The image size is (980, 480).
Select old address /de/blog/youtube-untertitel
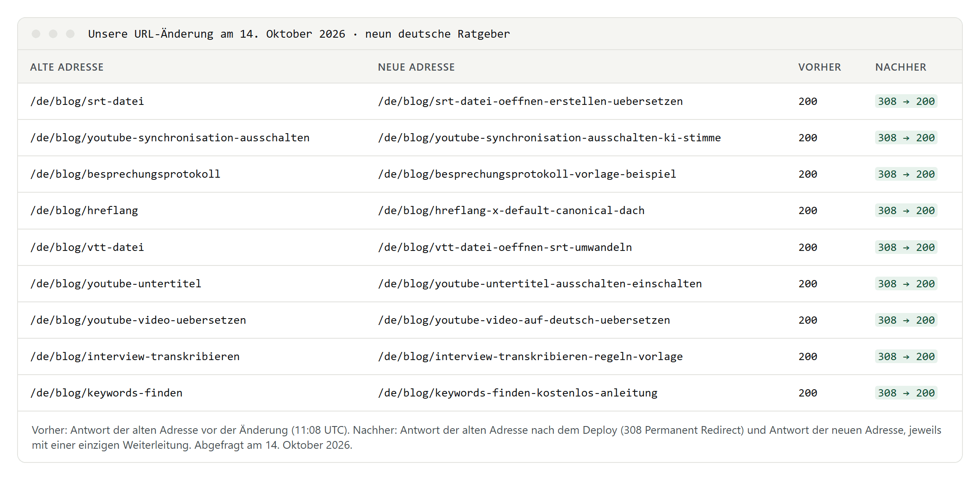[116, 284]
